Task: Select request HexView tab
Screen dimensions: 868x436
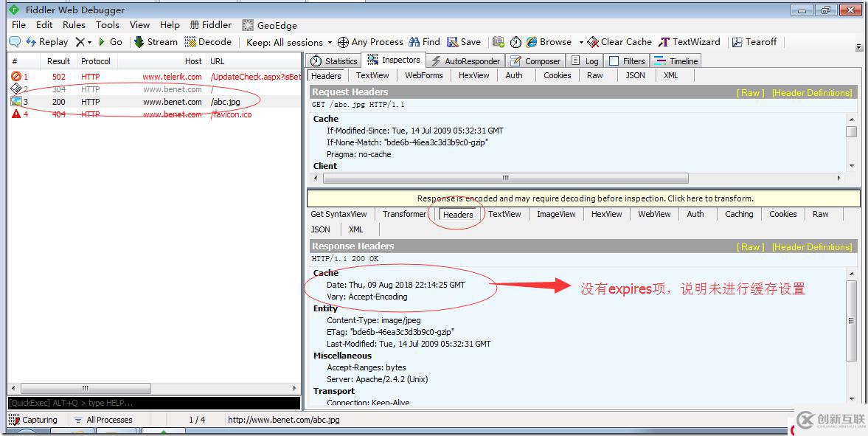Action: pyautogui.click(x=474, y=75)
